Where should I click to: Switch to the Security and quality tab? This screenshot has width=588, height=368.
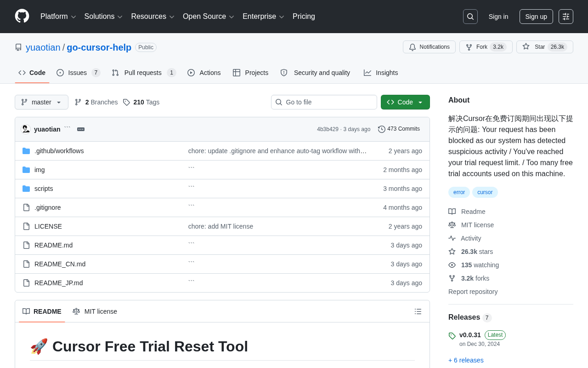click(x=315, y=73)
